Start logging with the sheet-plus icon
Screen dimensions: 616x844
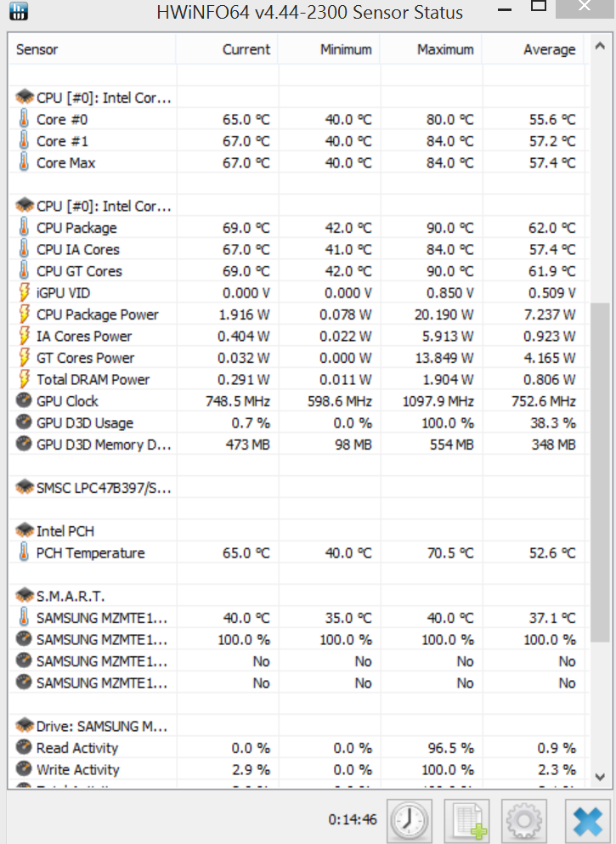coord(467,821)
